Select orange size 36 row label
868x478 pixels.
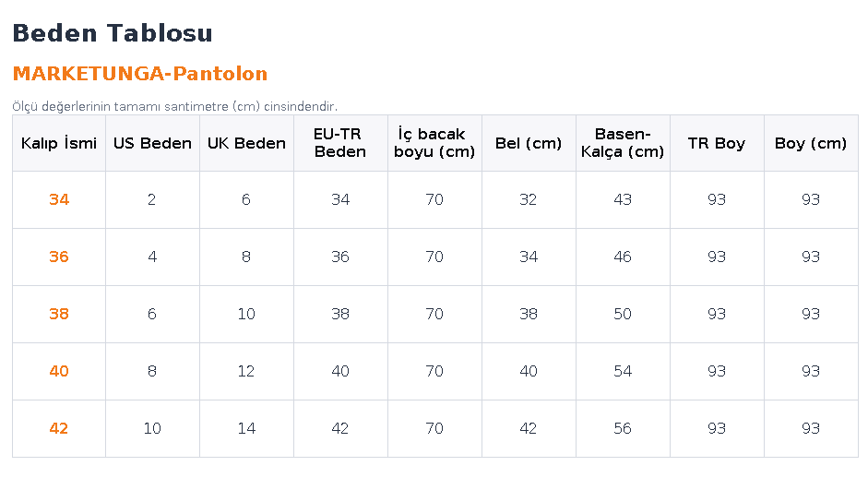click(59, 257)
